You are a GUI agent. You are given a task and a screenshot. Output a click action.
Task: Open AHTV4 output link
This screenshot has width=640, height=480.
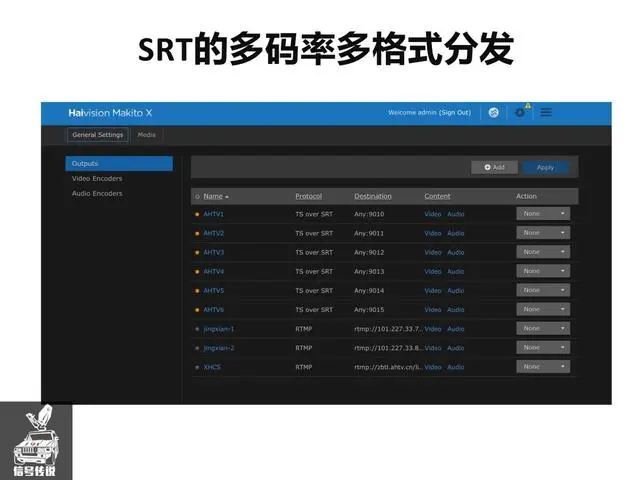[213, 271]
